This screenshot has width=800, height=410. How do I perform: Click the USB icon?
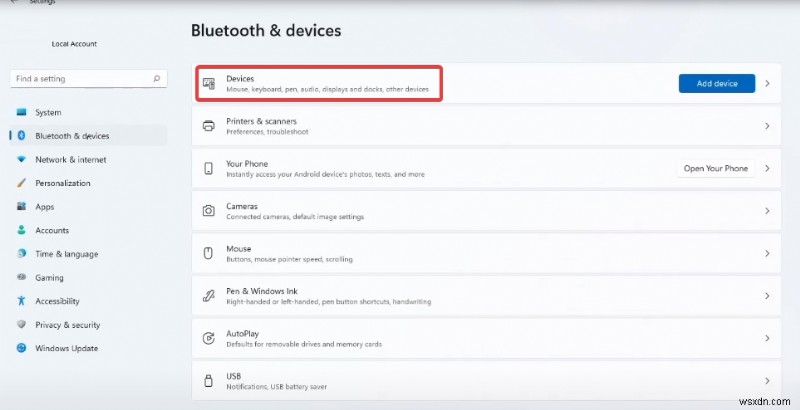[208, 381]
